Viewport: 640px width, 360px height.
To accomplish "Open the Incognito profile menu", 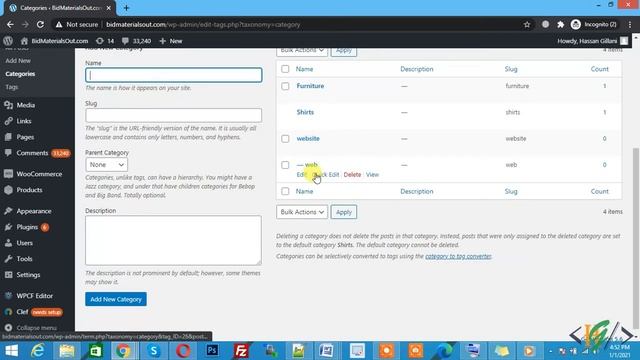I will (593, 24).
